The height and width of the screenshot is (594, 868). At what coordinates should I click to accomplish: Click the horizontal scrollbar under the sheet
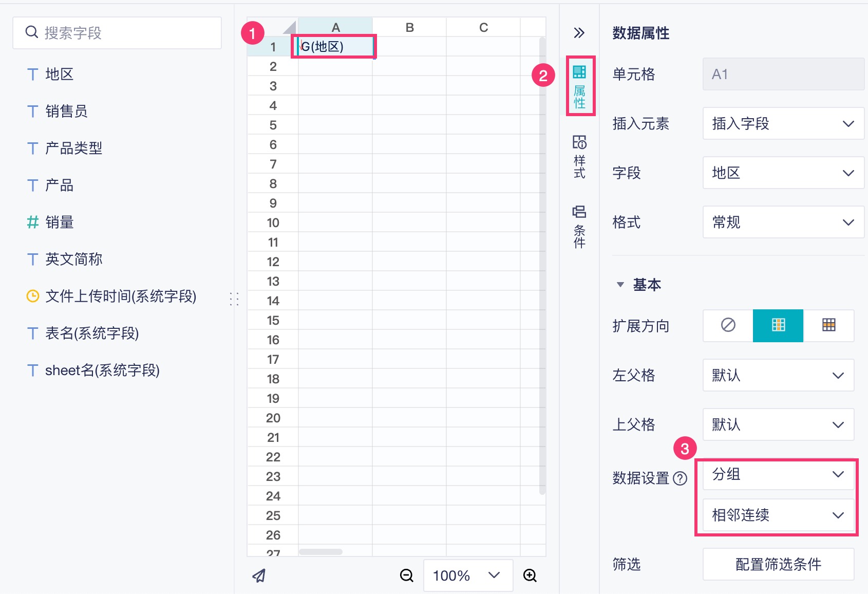click(320, 552)
